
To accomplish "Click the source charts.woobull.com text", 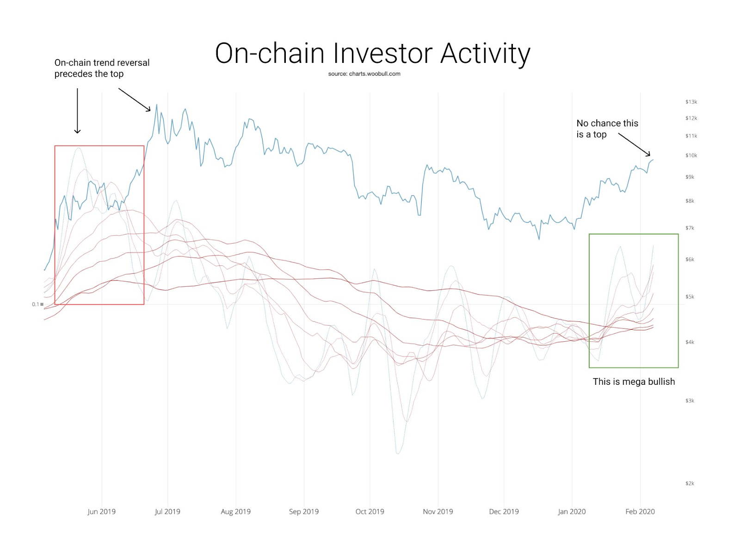I will (x=364, y=74).
